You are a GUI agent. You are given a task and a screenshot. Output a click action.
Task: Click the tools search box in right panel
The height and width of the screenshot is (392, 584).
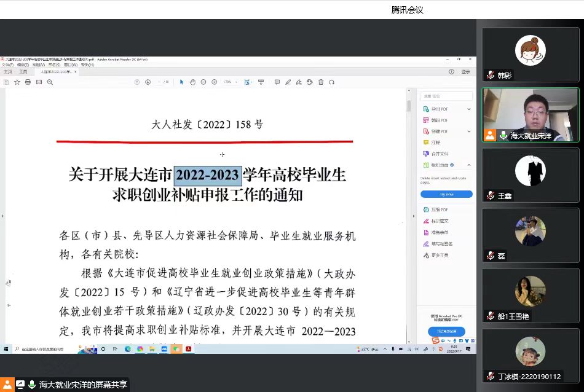(446, 96)
